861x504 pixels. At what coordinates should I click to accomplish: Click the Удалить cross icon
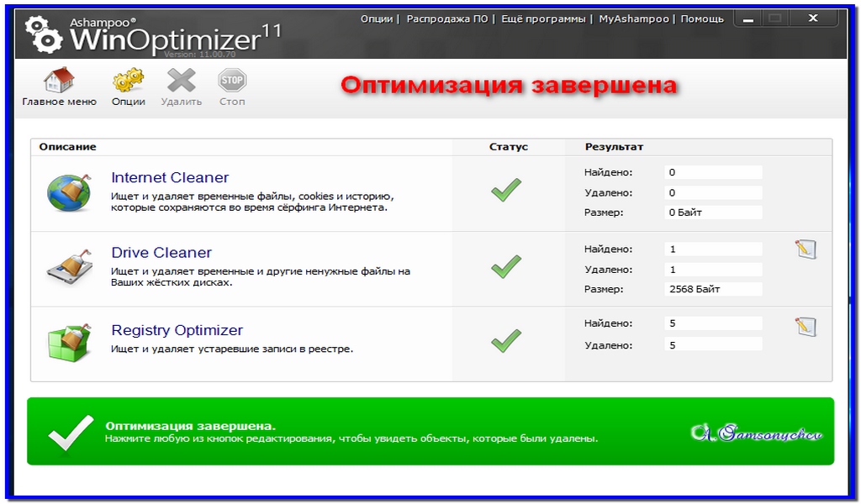pyautogui.click(x=182, y=81)
